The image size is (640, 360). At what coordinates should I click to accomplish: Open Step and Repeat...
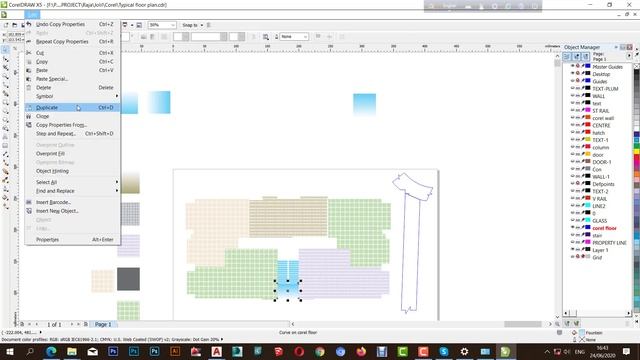click(72, 133)
